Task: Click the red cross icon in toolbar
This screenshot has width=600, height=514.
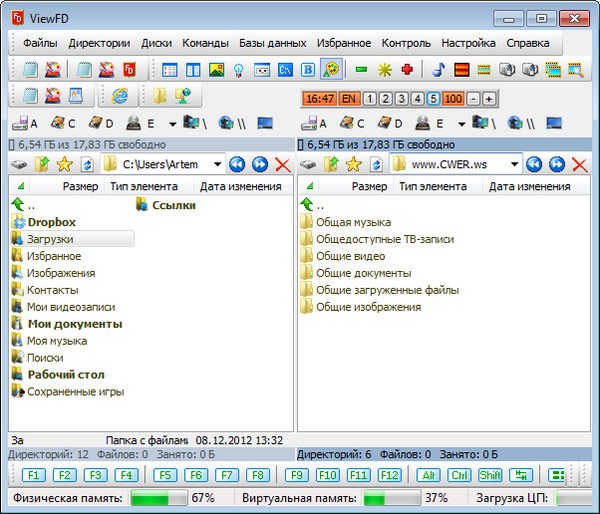Action: (407, 70)
